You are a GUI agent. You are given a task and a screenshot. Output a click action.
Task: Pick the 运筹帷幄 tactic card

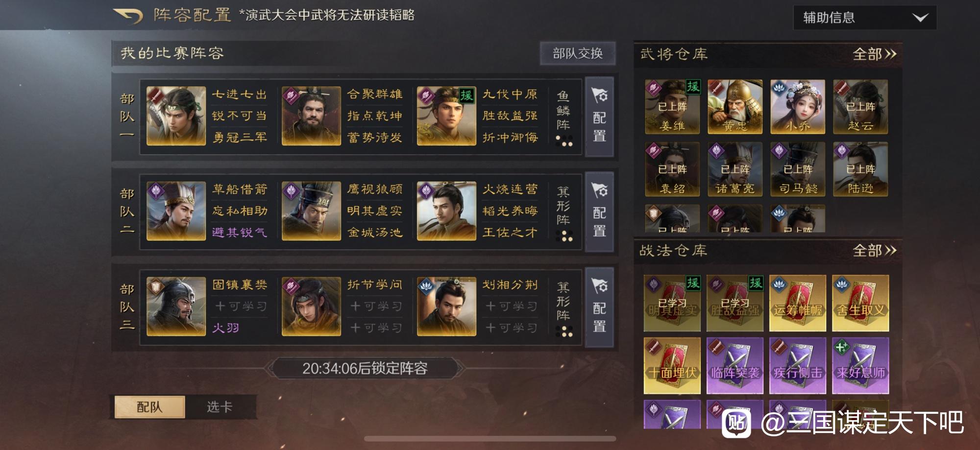(x=798, y=303)
